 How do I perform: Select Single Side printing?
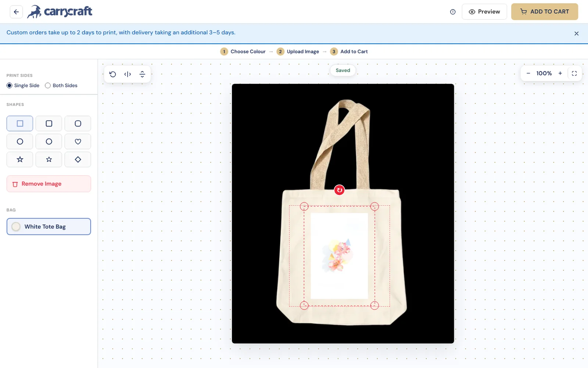(x=23, y=85)
